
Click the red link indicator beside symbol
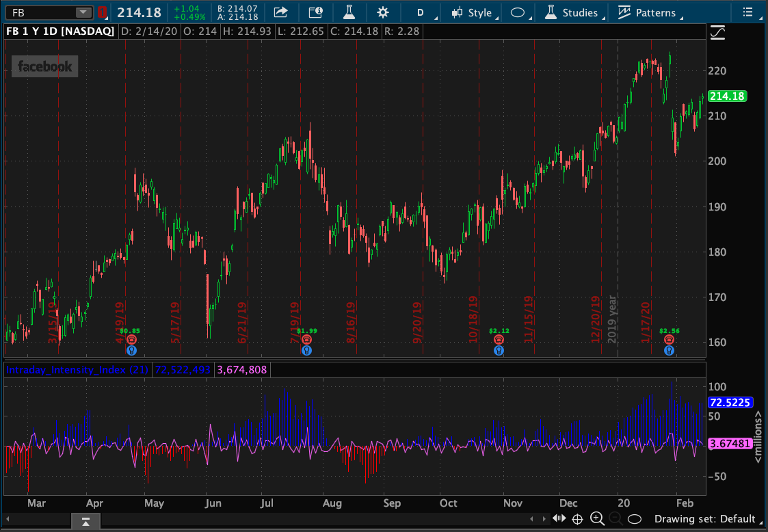102,12
